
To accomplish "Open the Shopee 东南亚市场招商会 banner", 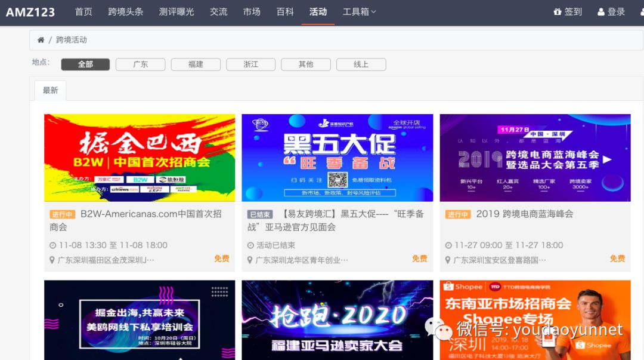I will tap(535, 320).
